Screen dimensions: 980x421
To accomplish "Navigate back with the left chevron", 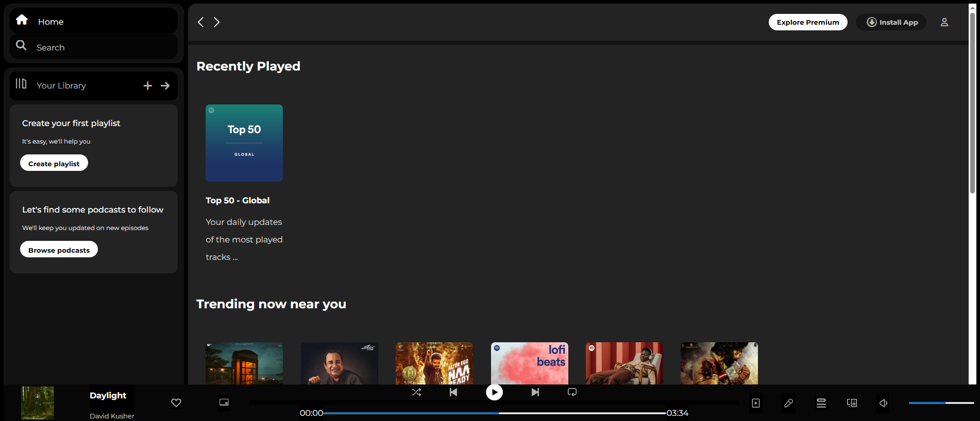I will click(201, 22).
